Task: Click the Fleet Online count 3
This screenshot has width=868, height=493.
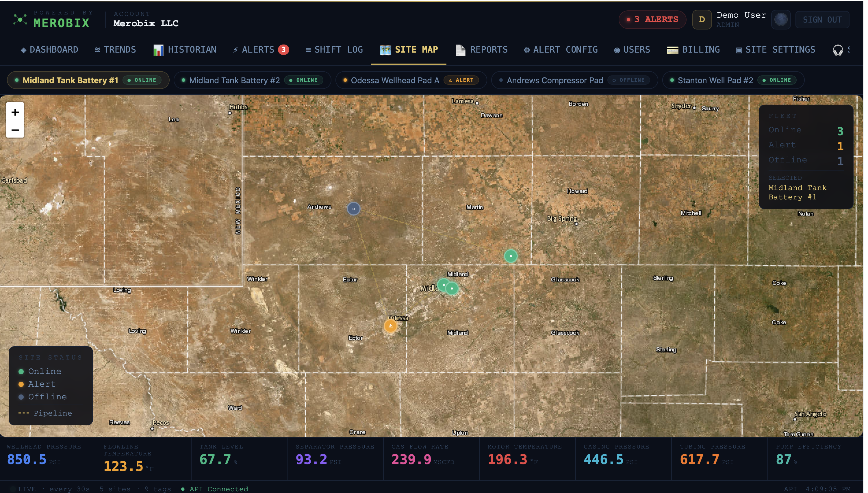Action: (x=840, y=131)
